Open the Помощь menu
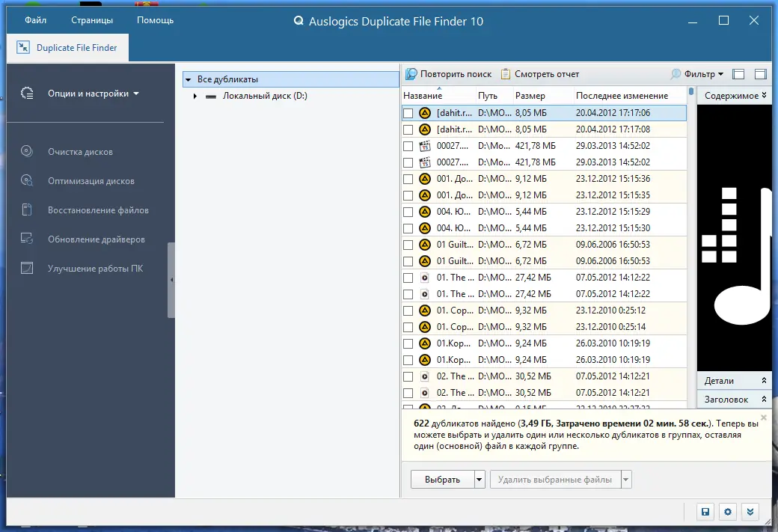 [156, 20]
